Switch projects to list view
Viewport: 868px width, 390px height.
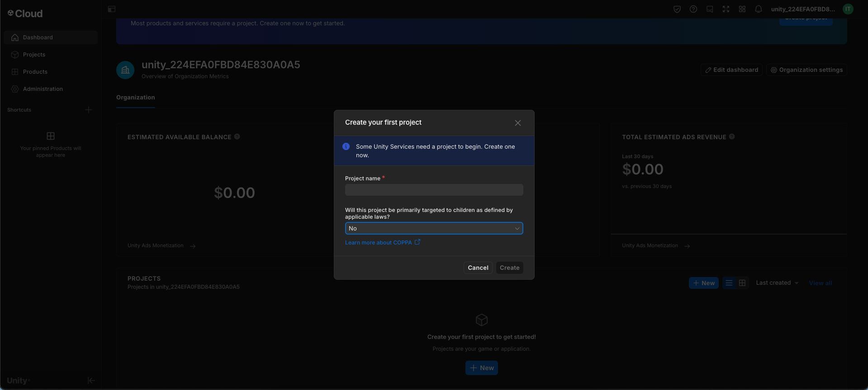click(729, 283)
